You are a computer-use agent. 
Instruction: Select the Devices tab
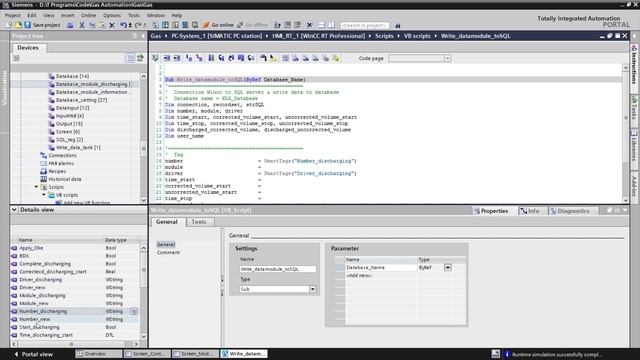28,48
